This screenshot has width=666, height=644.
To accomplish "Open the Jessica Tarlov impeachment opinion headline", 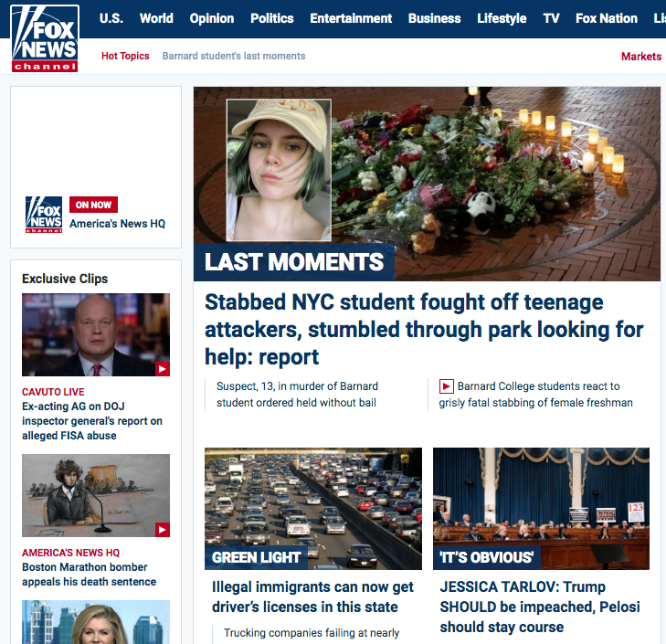I will point(540,607).
